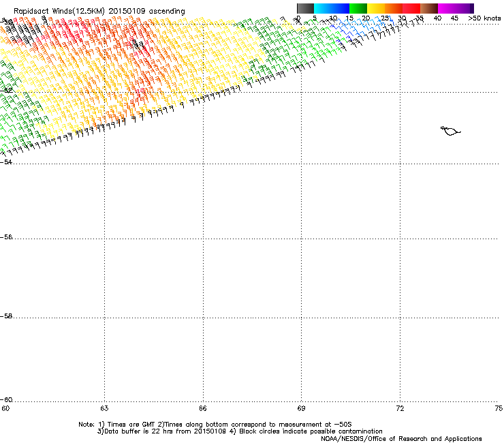Click the island outline on the map
The height and width of the screenshot is (443, 504).
[x=450, y=131]
